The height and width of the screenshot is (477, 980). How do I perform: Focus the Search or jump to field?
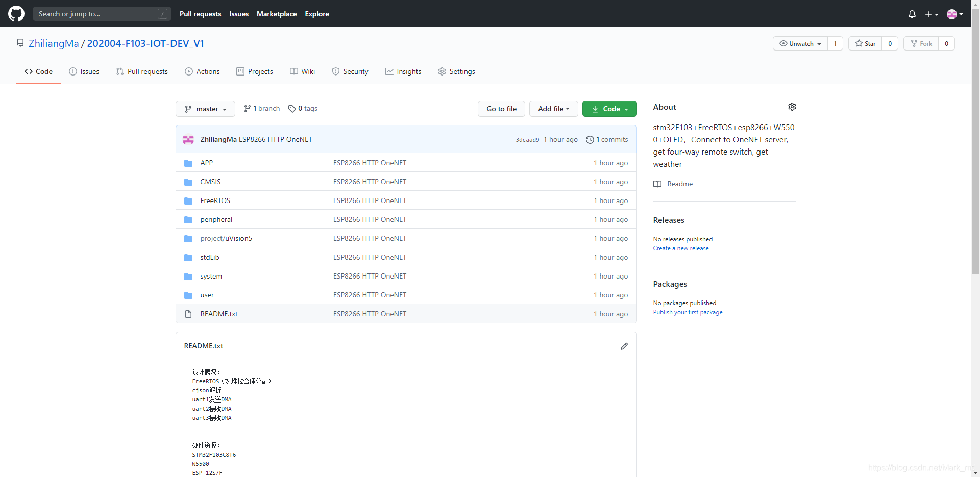tap(102, 14)
